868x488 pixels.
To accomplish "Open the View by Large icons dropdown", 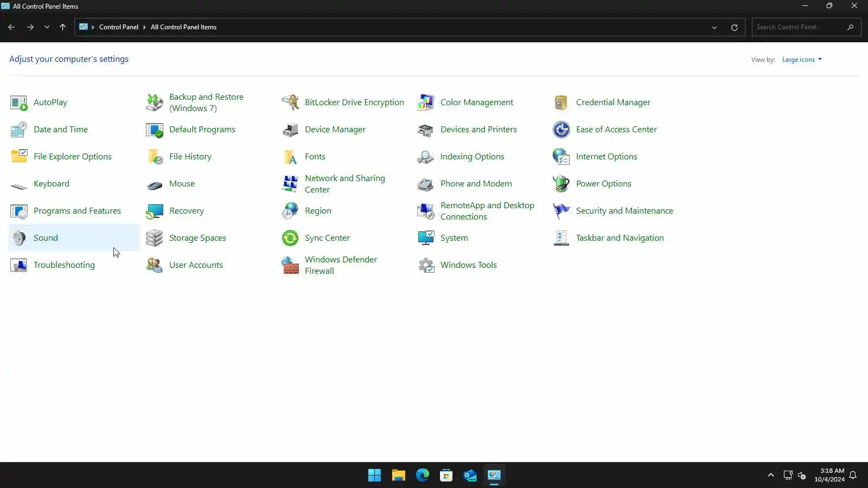I will (802, 60).
